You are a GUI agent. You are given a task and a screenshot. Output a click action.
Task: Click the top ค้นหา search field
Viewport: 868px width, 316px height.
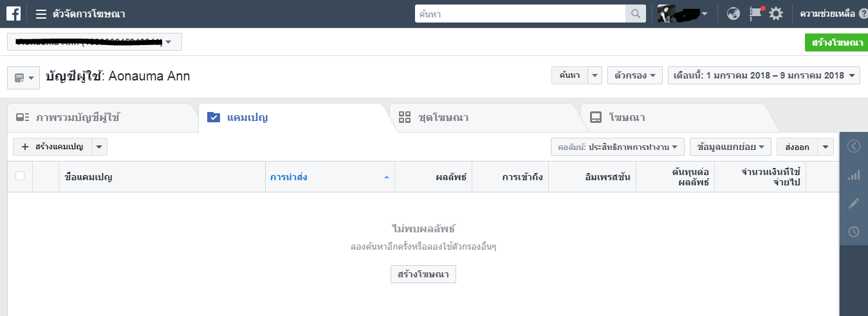coord(520,14)
